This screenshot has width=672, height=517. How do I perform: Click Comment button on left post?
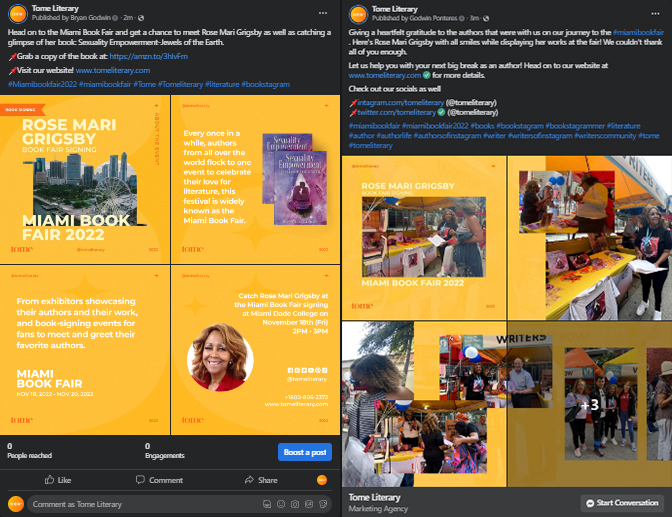(159, 480)
